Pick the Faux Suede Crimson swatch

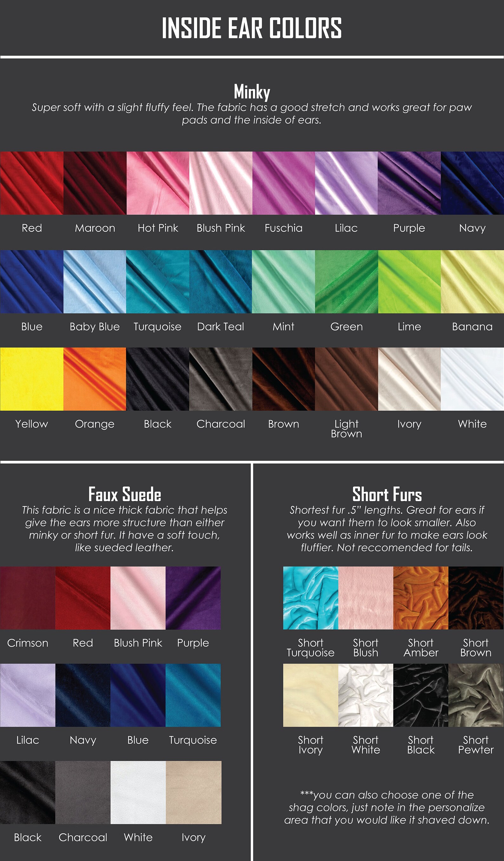(28, 598)
